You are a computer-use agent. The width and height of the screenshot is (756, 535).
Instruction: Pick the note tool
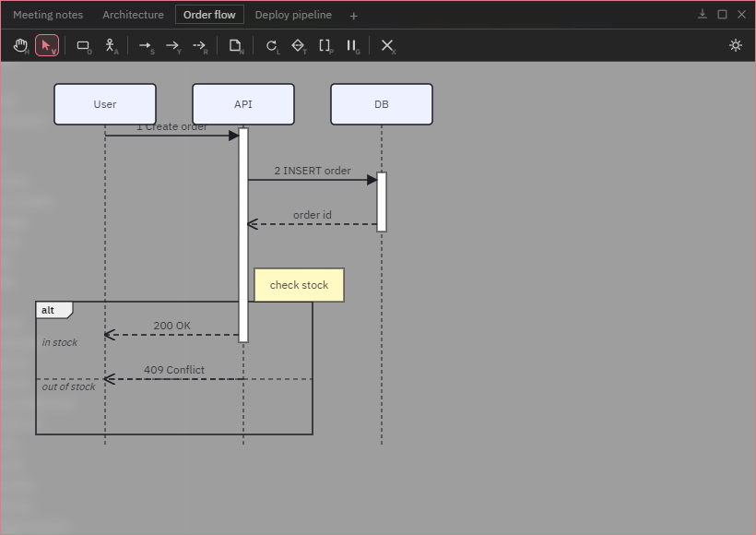pos(235,45)
